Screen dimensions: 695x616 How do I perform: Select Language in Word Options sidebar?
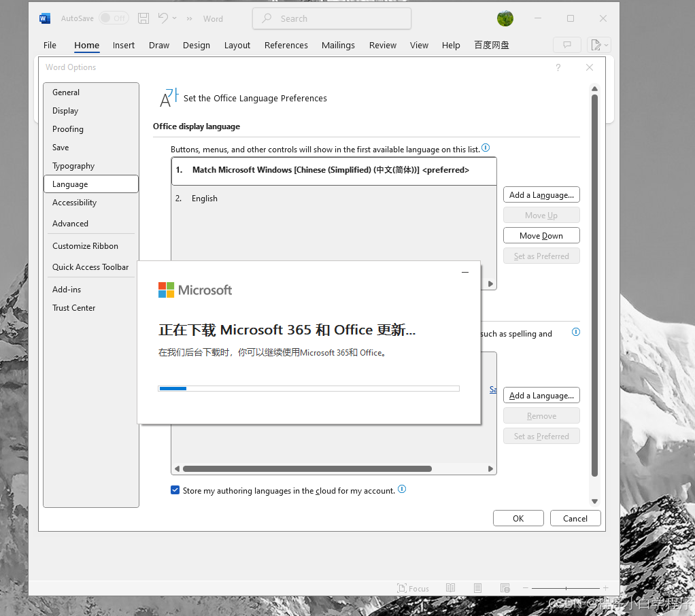click(x=91, y=184)
